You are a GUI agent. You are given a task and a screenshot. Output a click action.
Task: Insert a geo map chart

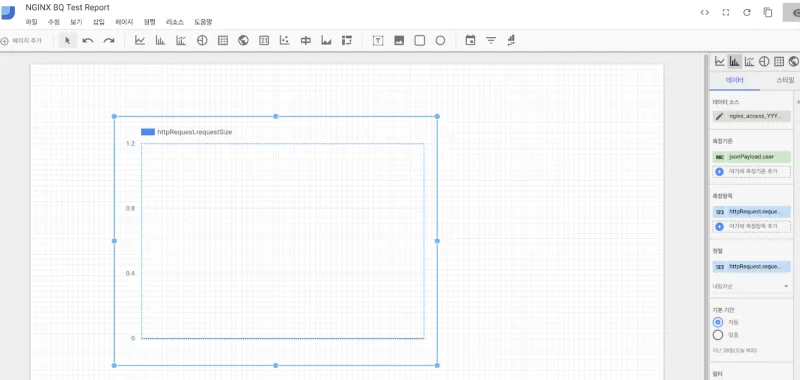point(243,41)
